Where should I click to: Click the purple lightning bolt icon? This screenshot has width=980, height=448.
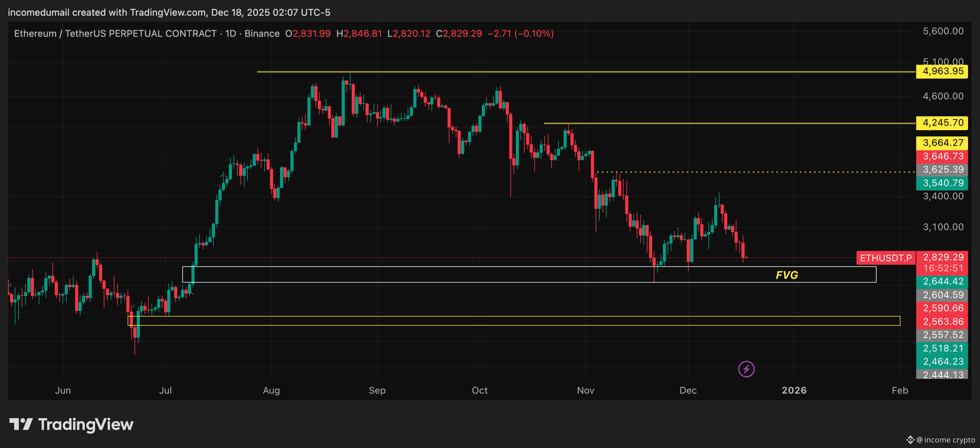[746, 369]
